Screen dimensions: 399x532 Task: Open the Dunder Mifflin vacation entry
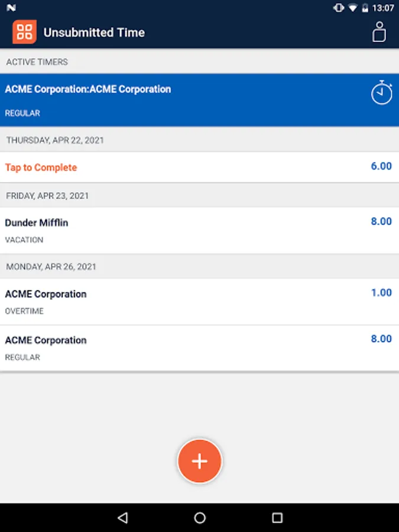pos(200,231)
